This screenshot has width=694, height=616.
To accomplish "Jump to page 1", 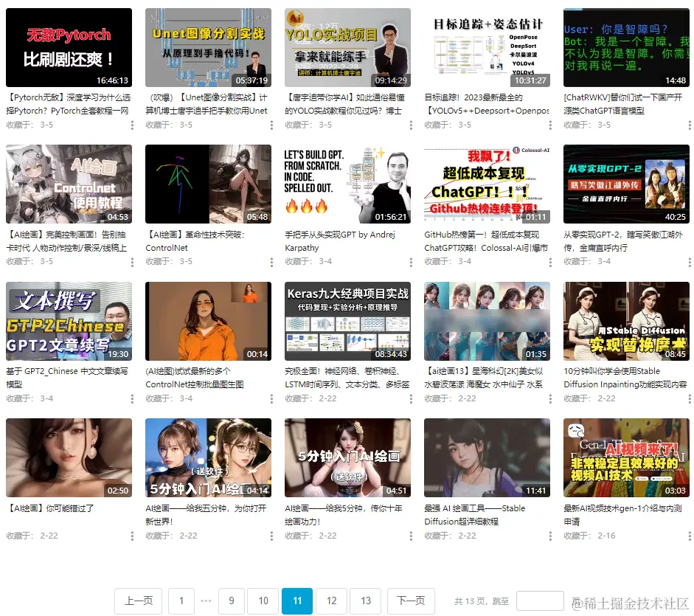I will click(x=181, y=601).
